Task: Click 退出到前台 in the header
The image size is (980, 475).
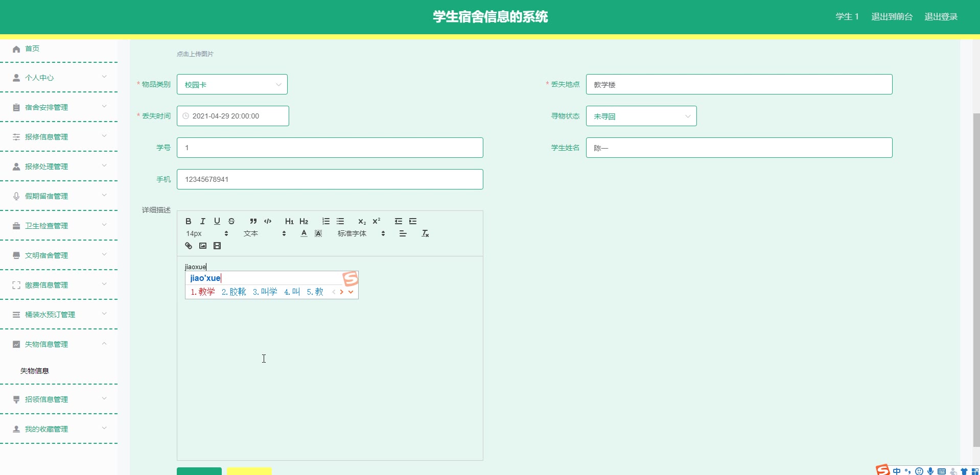Action: coord(892,17)
